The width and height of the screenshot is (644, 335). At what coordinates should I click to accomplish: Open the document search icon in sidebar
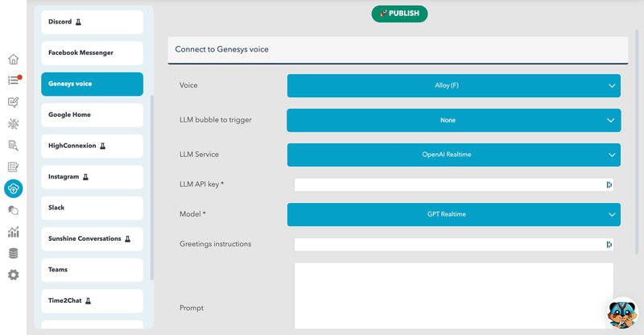13,145
